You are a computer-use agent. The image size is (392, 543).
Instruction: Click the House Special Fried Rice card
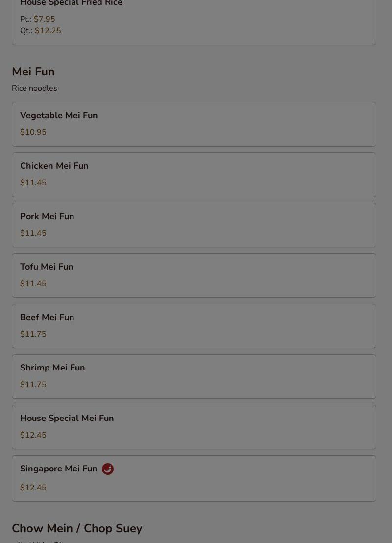tap(194, 21)
